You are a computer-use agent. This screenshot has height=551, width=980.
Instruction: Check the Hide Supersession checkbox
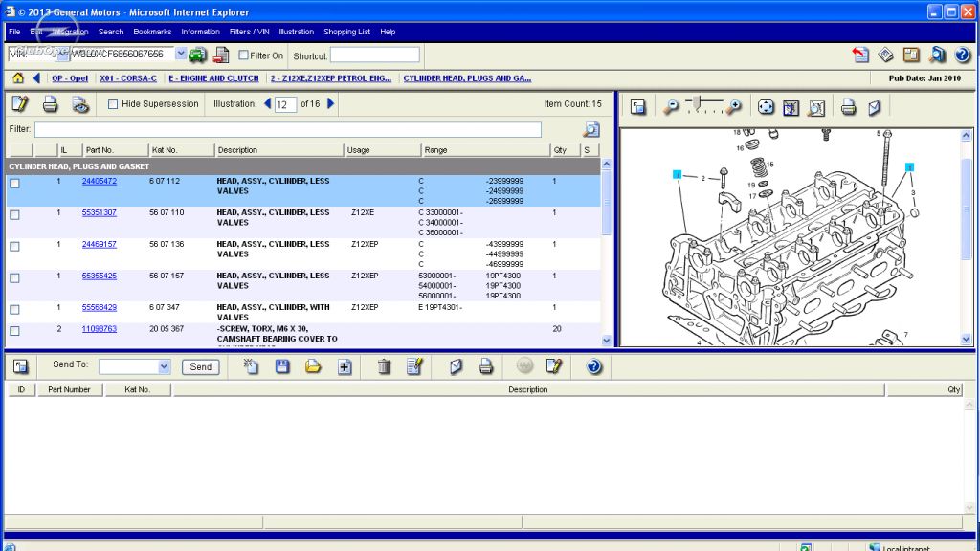113,104
